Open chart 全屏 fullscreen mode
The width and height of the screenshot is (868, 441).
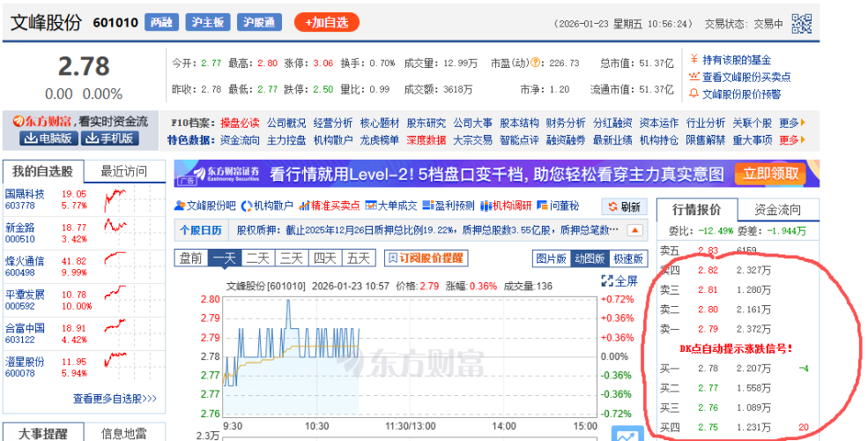click(619, 280)
